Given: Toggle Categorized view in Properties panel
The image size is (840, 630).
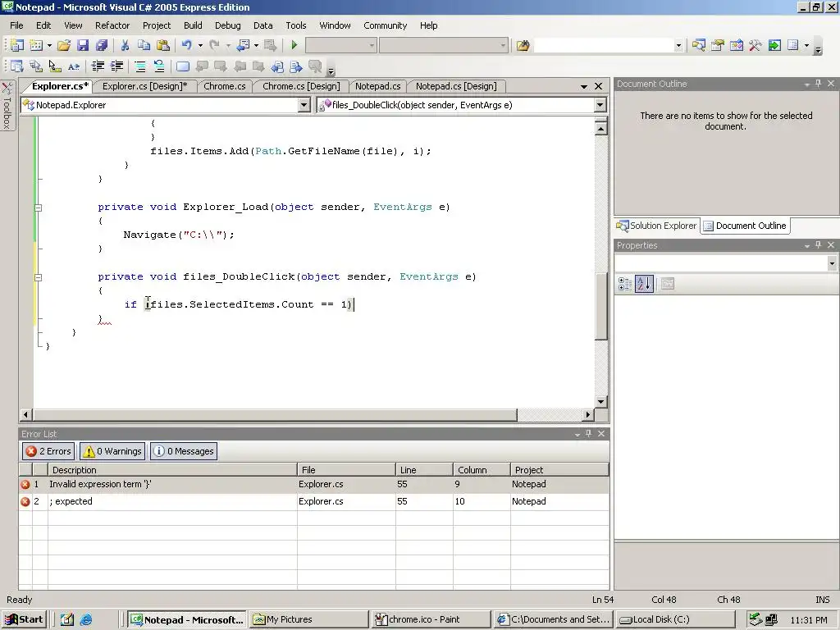Looking at the screenshot, I should pos(625,284).
